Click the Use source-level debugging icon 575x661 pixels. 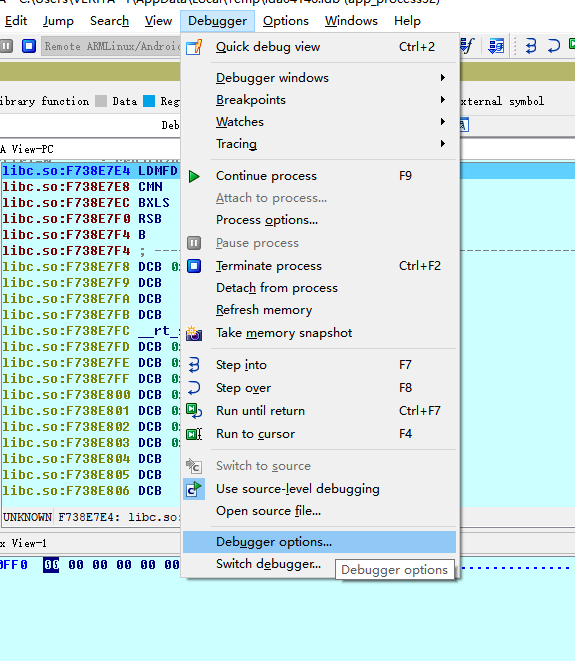[x=194, y=489]
